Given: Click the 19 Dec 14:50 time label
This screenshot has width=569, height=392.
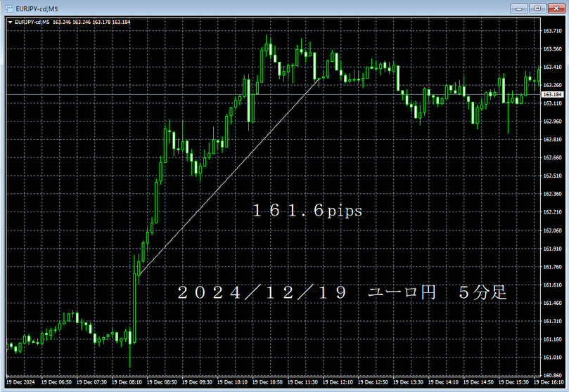Looking at the screenshot, I should 478,382.
